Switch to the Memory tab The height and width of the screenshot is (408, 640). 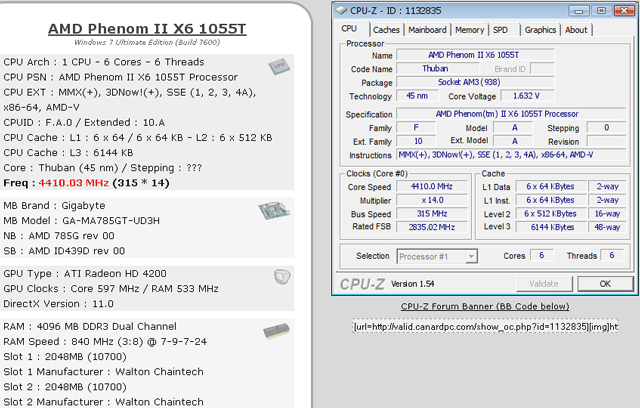point(469,30)
